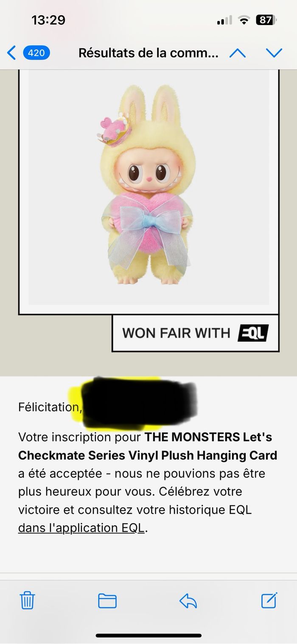Screen dimensions: 297x644
Task: Open reply options with the reply arrow
Action: tap(188, 601)
